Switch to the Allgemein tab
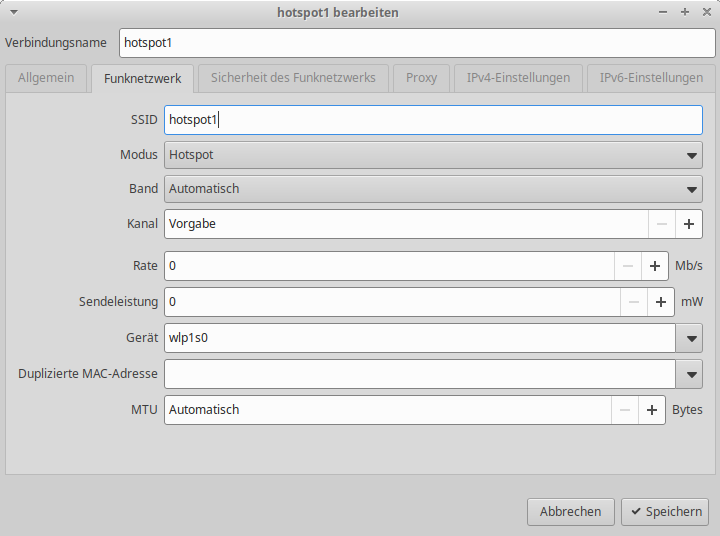720x536 pixels. point(46,78)
